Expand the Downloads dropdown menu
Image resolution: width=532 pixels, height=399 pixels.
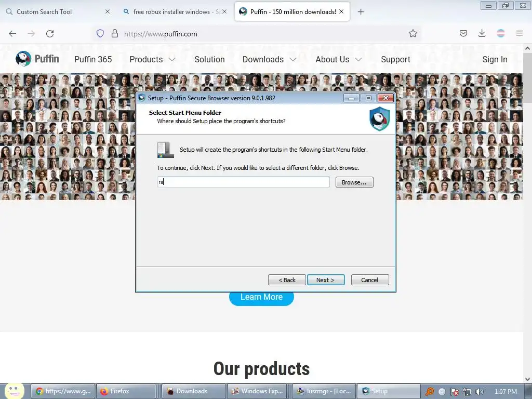pos(270,59)
